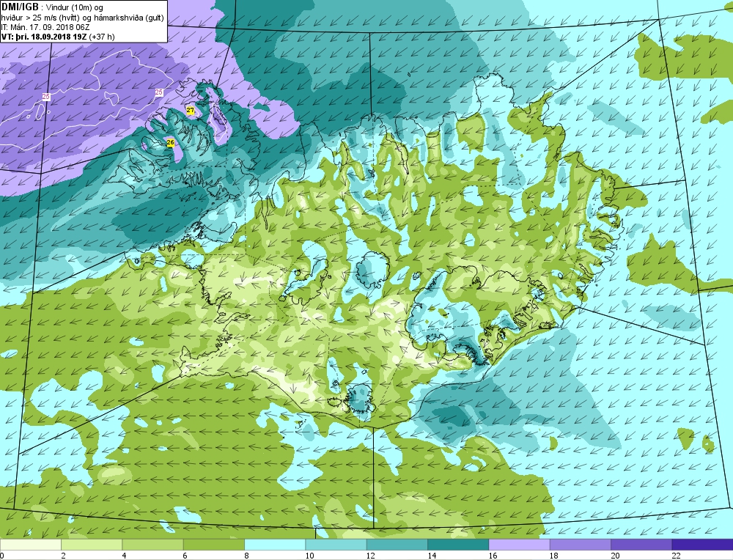Click the legend swatch between 10 and 12
Viewport: 733px width, 560px height.
tap(336, 545)
